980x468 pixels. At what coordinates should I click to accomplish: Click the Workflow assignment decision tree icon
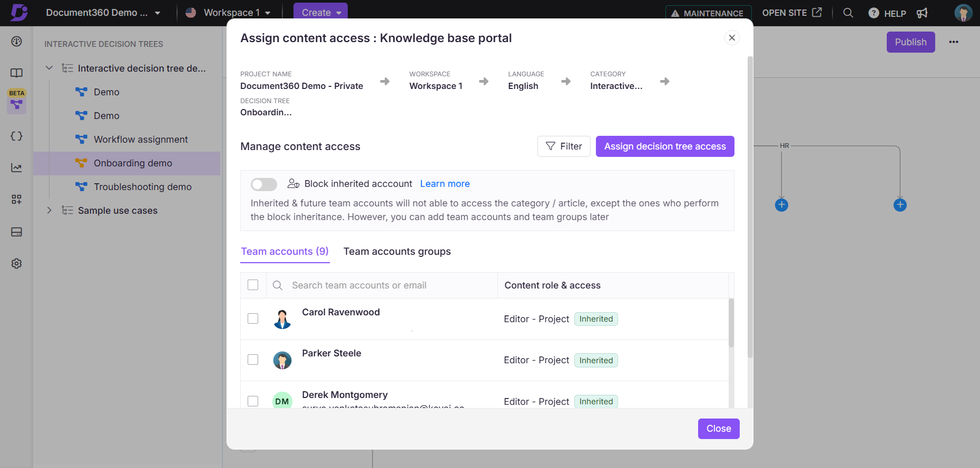(81, 139)
